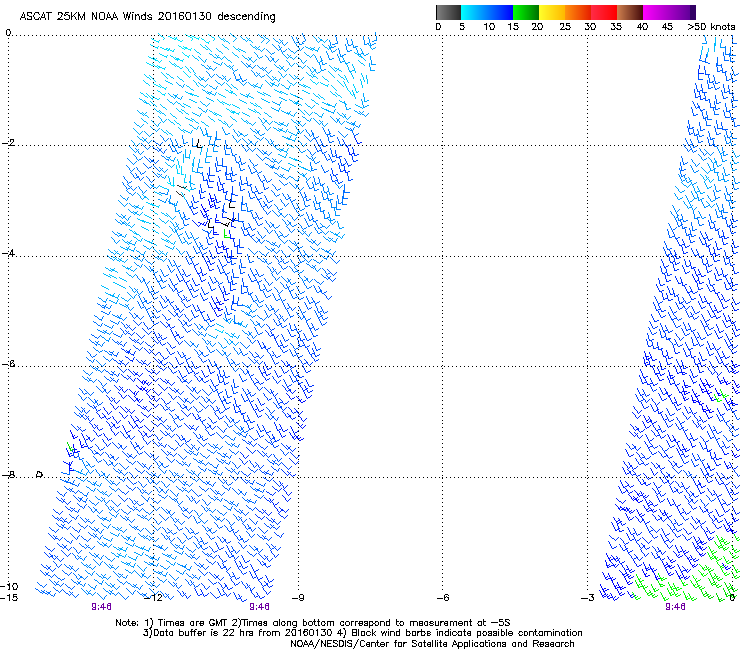Select the '-9' longitude axis label

(298, 598)
